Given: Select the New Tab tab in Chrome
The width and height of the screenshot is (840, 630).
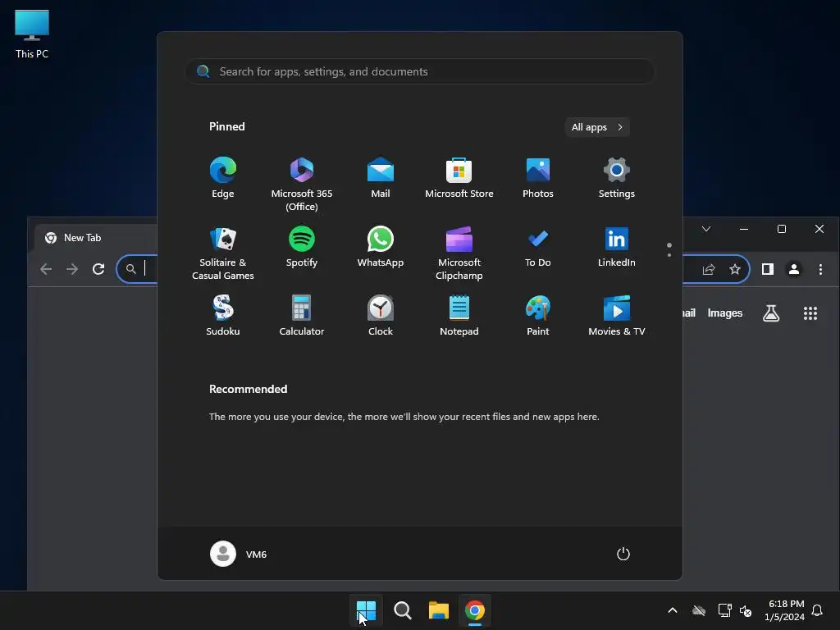Looking at the screenshot, I should [95, 238].
